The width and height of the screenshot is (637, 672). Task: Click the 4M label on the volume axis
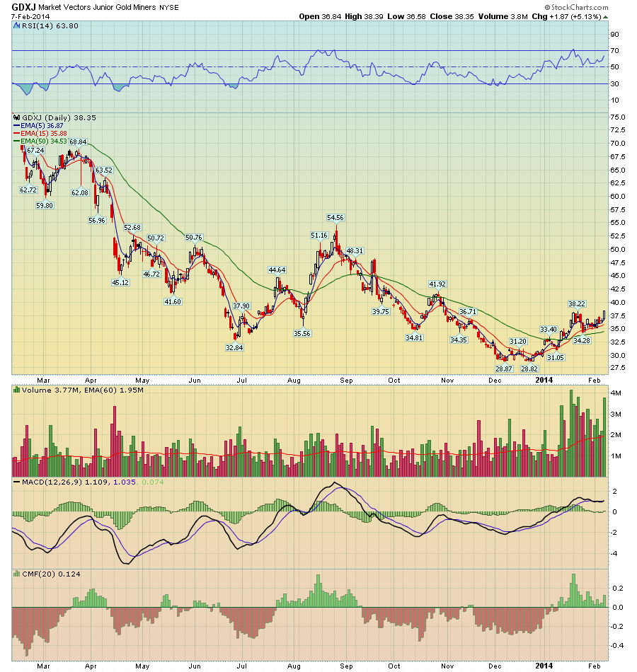(616, 393)
